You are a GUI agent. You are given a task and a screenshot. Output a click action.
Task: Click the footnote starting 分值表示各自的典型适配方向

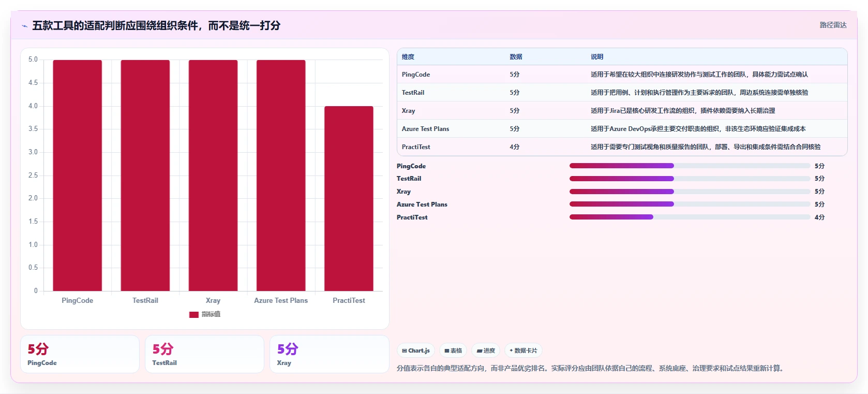(x=592, y=368)
